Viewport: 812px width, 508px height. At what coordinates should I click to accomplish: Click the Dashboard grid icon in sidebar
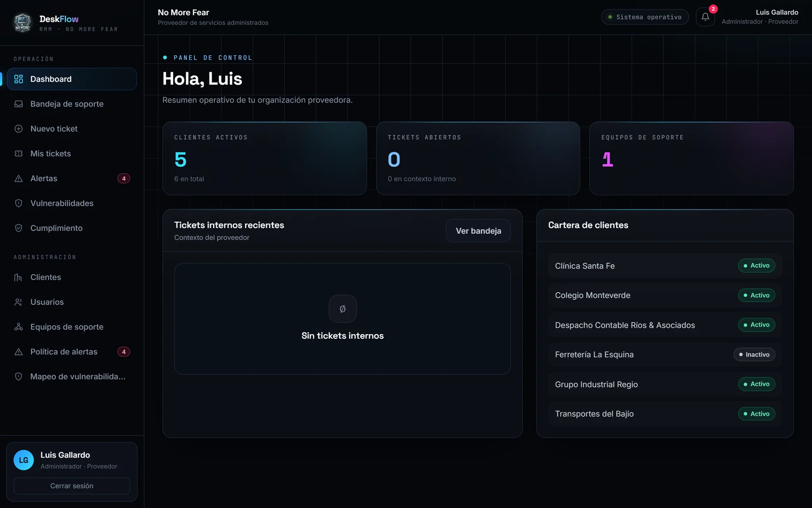pos(19,79)
